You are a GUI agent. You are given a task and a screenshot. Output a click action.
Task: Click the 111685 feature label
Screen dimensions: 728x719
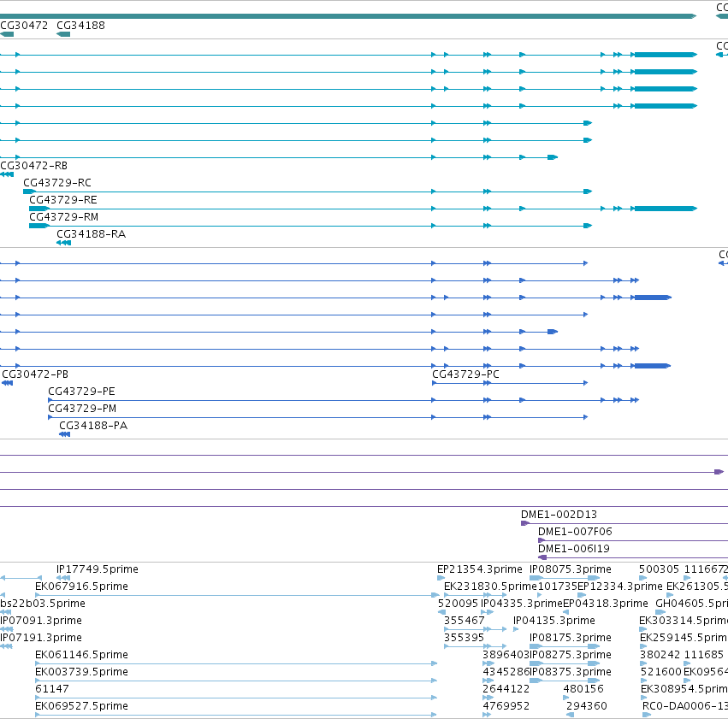click(x=704, y=655)
